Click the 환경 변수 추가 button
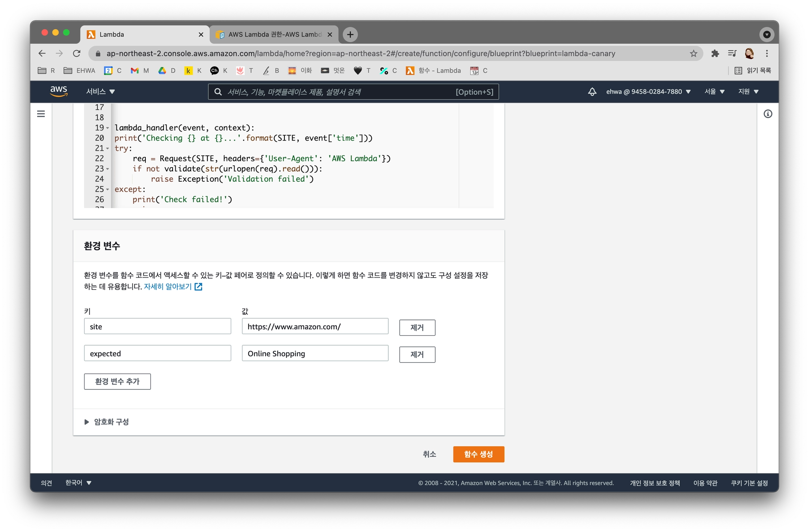Screen dimensions: 809x532 117,382
